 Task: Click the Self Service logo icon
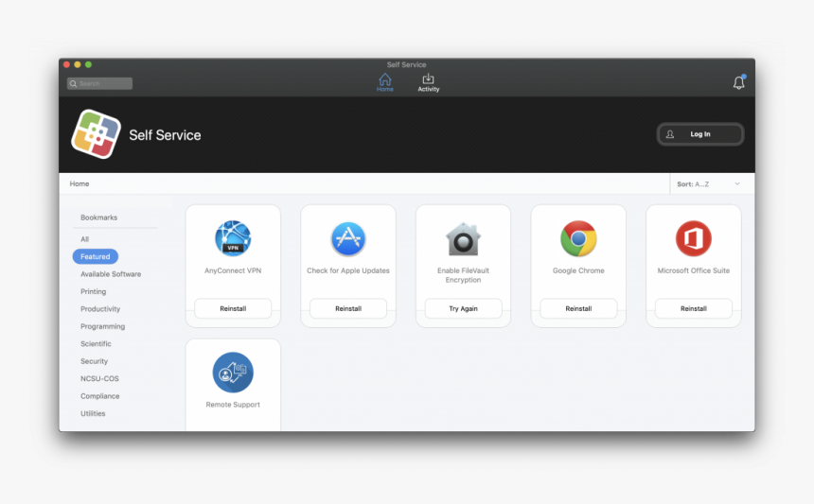click(96, 134)
